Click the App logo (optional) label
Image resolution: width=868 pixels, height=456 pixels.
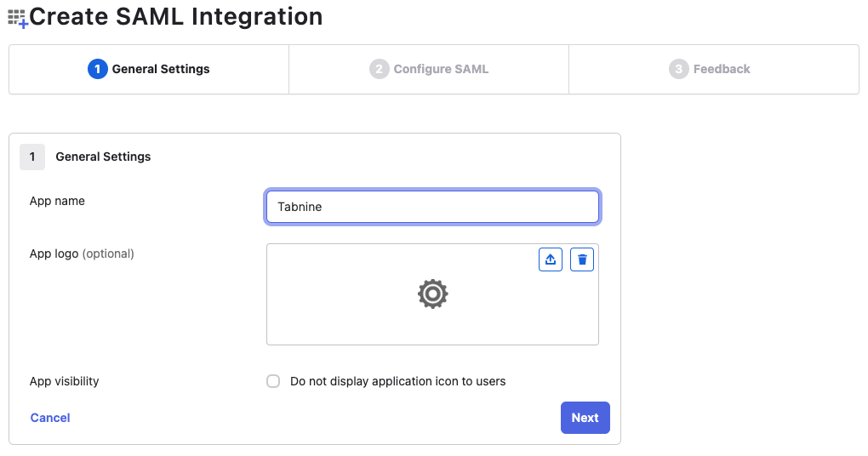(82, 254)
